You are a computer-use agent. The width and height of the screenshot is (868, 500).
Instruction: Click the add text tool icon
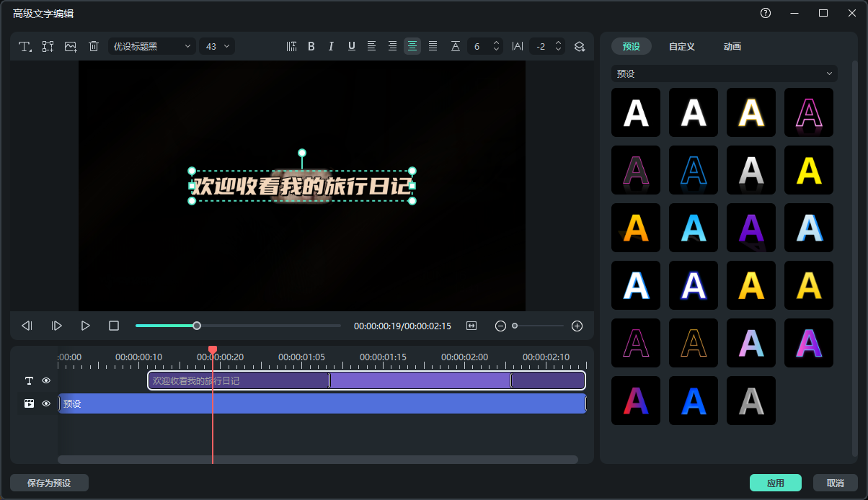pos(25,46)
